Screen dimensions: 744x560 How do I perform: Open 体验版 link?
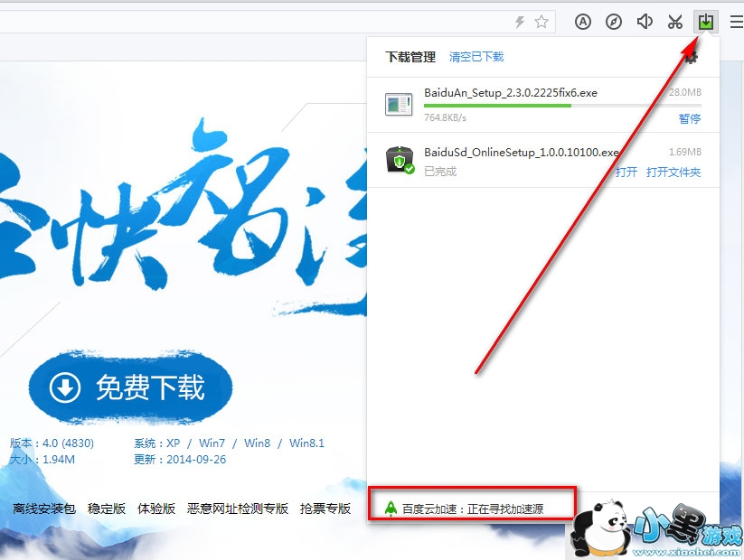pos(156,509)
